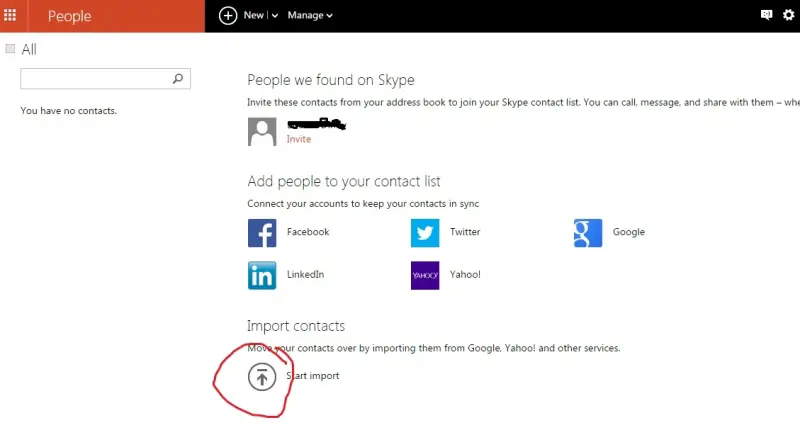
Task: Connect the LinkedIn account link
Action: coord(305,275)
